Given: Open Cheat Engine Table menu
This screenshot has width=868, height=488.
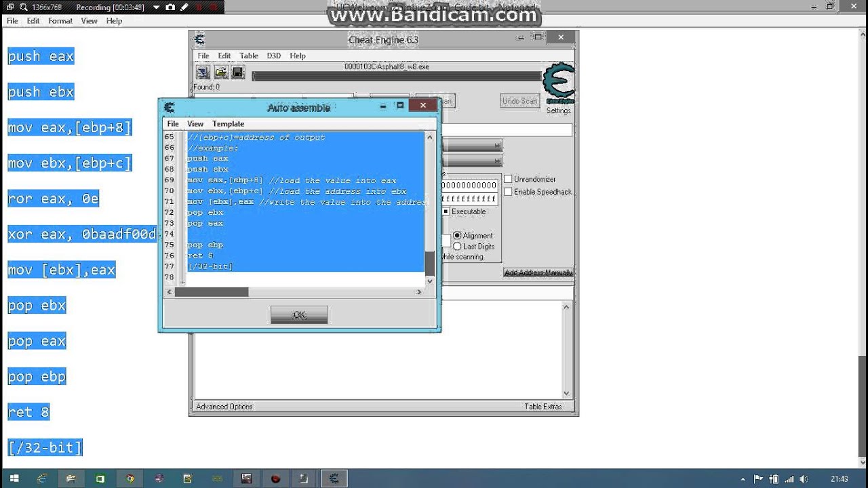Looking at the screenshot, I should pos(249,56).
